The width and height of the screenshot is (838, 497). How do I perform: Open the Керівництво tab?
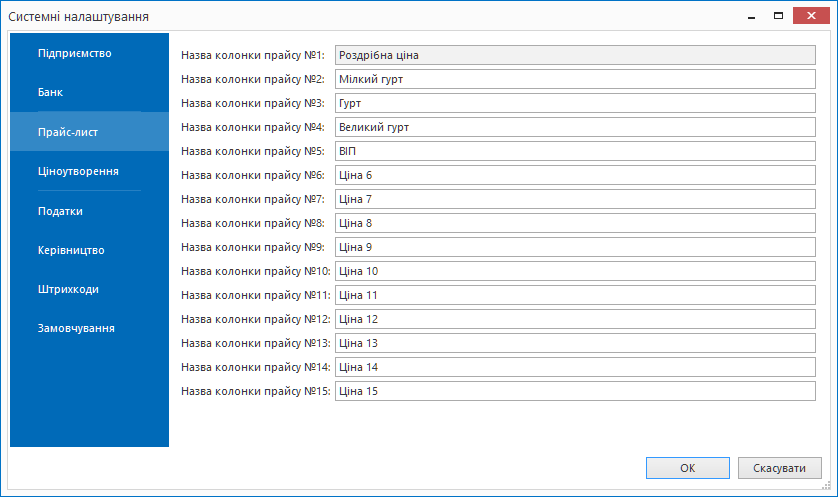coord(71,250)
